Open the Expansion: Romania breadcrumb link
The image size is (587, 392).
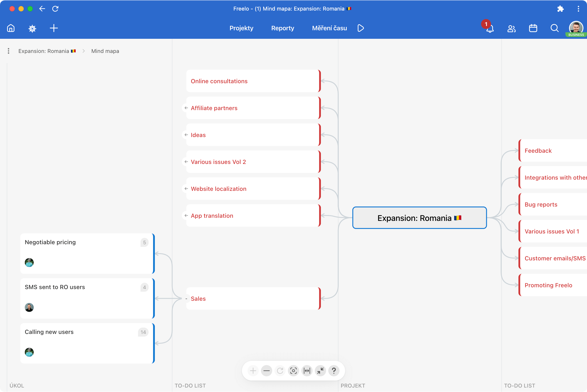click(x=44, y=51)
